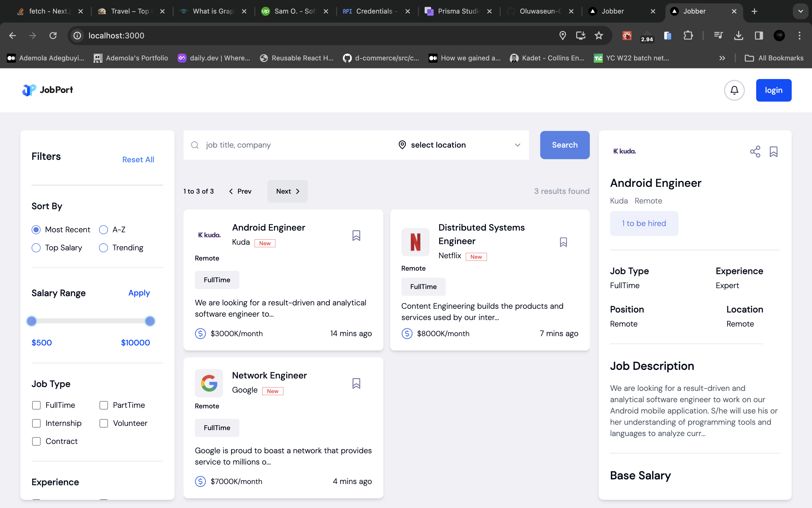Viewport: 812px width, 508px height.
Task: Bookmark the Distributed Systems Engineer card
Action: click(563, 242)
